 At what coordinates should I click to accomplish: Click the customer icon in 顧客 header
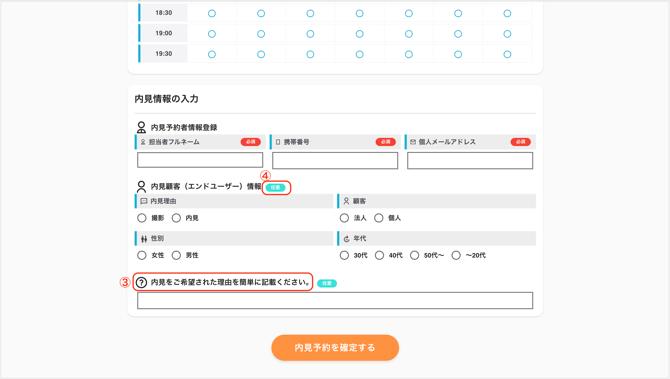pos(347,201)
